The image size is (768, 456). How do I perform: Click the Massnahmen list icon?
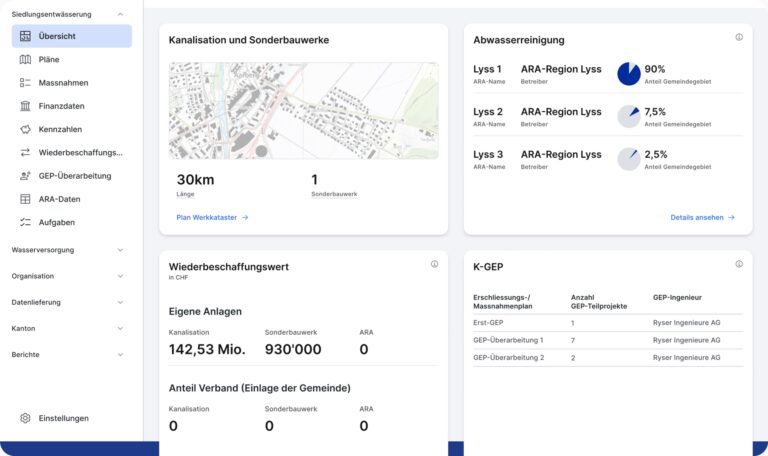[x=26, y=83]
